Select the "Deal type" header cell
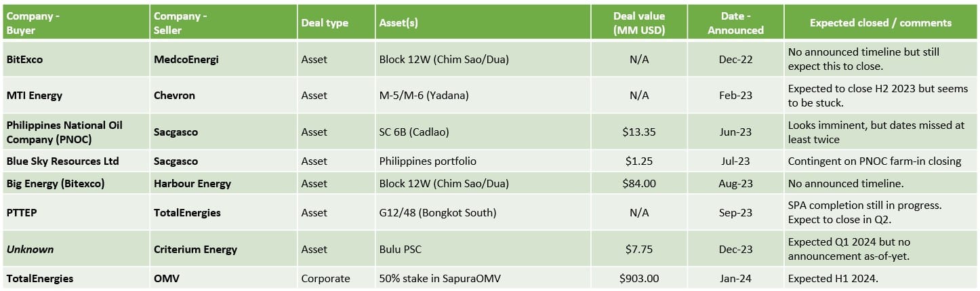Viewport: 980px width, 291px height. (x=324, y=23)
